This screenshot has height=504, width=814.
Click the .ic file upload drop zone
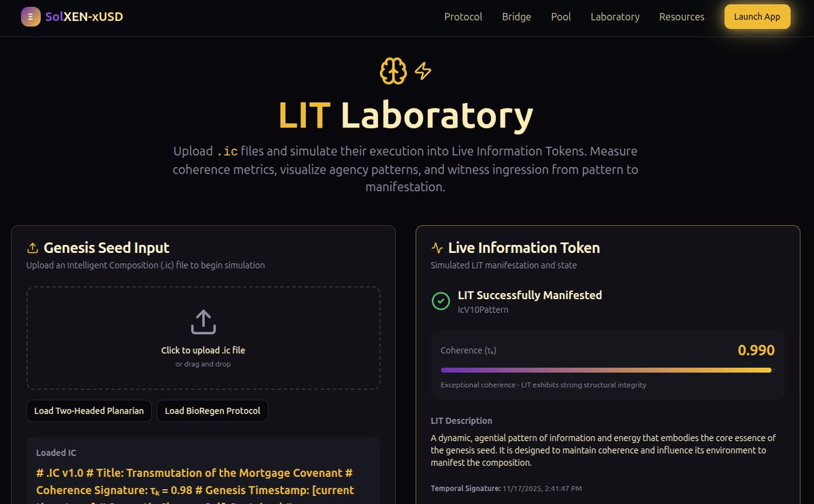(203, 338)
